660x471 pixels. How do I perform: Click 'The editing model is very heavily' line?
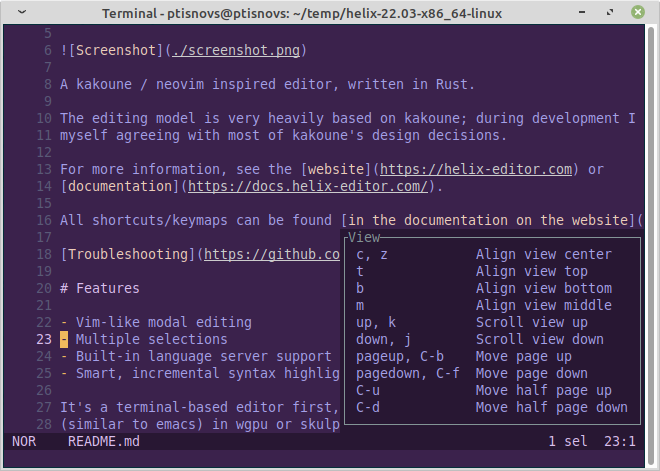348,118
